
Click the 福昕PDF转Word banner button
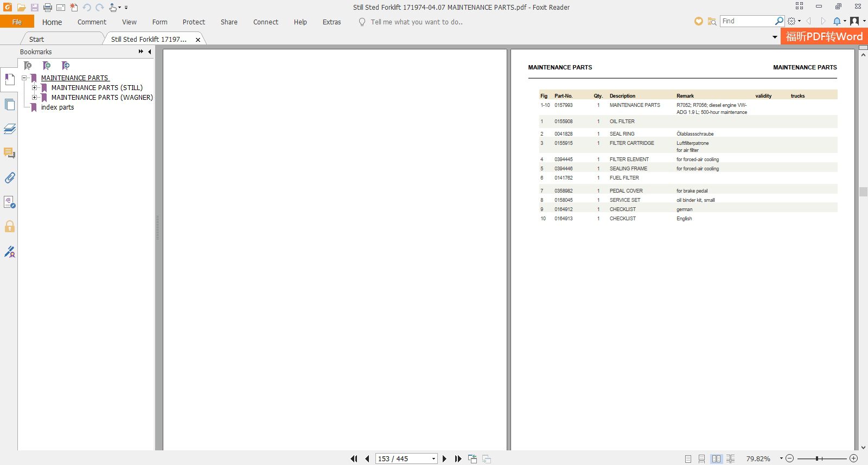tap(824, 36)
